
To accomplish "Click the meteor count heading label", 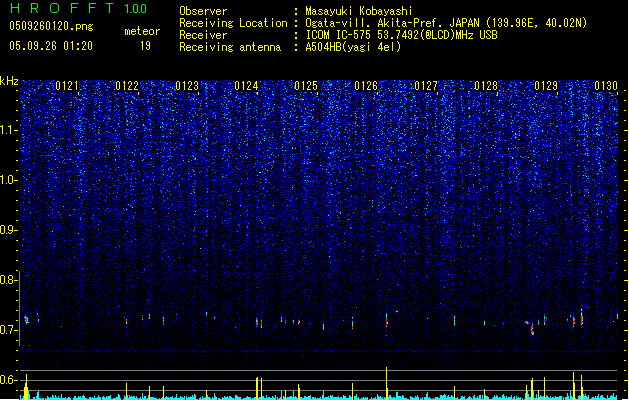I will (142, 31).
